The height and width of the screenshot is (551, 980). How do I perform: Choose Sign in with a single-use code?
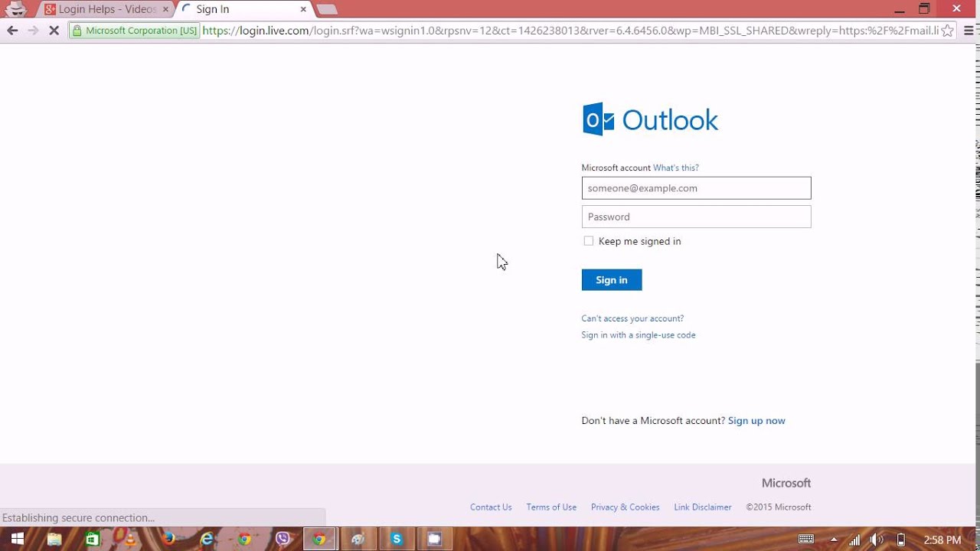click(639, 335)
